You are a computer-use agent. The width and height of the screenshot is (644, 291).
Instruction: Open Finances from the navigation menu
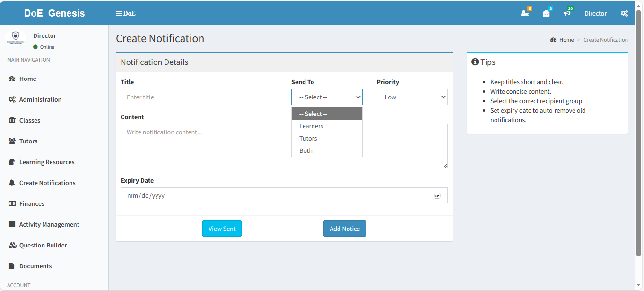pos(32,203)
